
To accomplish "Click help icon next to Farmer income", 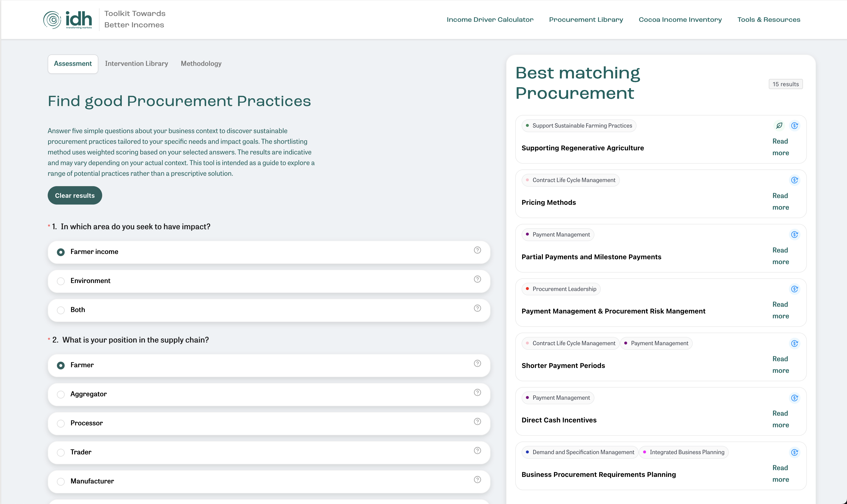I will pos(477,250).
